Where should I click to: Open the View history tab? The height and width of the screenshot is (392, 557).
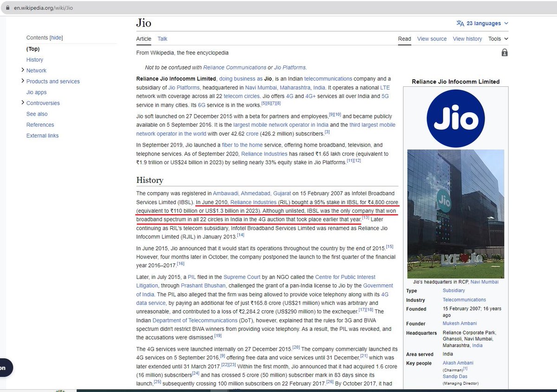pyautogui.click(x=467, y=39)
